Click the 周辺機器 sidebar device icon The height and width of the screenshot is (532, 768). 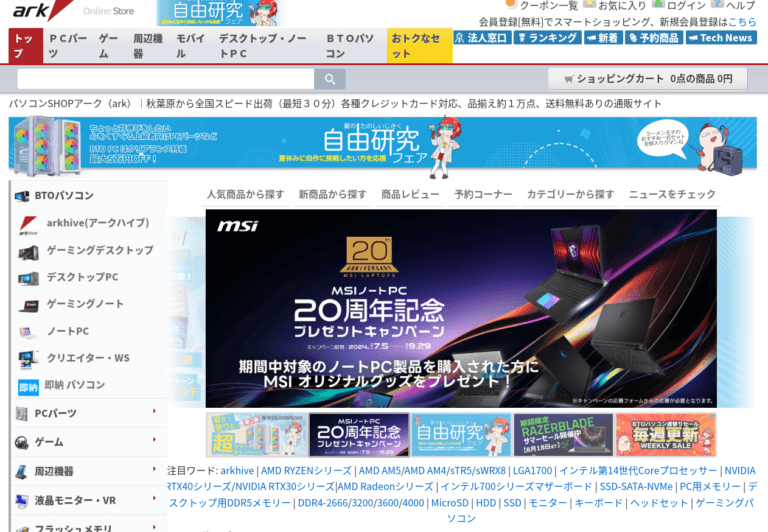click(21, 472)
